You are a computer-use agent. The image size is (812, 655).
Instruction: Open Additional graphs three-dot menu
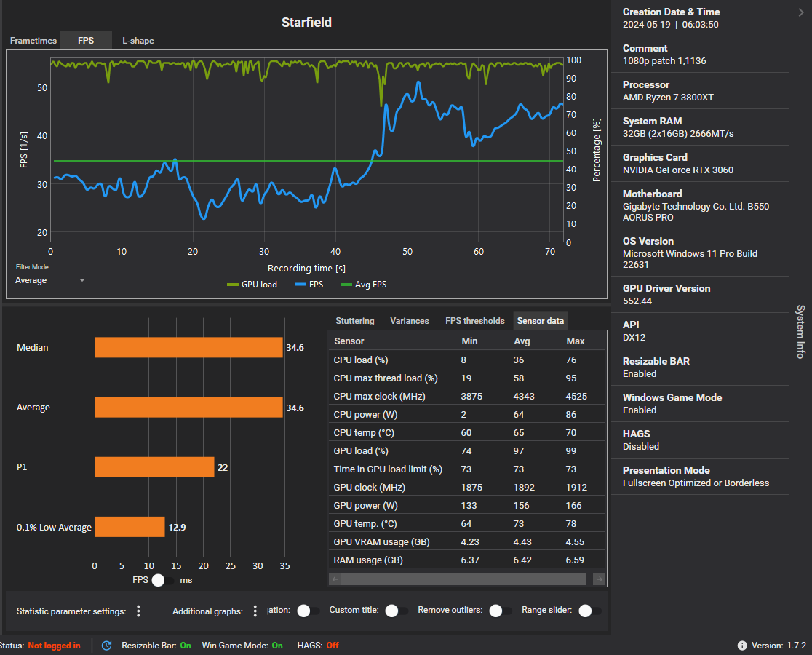click(x=255, y=611)
